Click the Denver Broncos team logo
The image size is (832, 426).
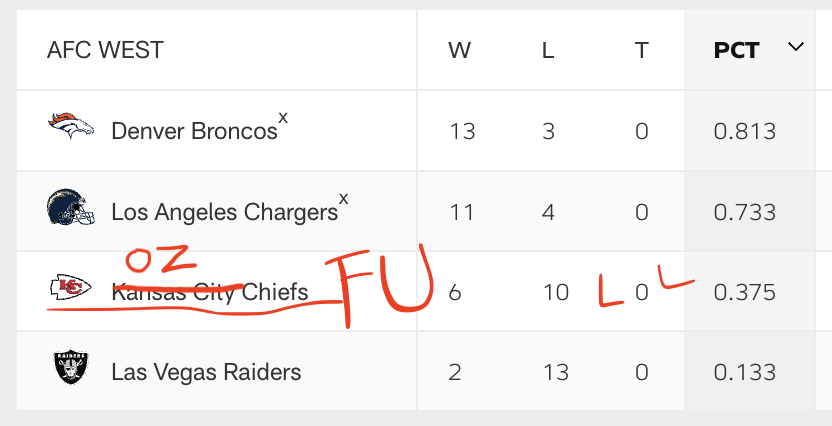[71, 126]
